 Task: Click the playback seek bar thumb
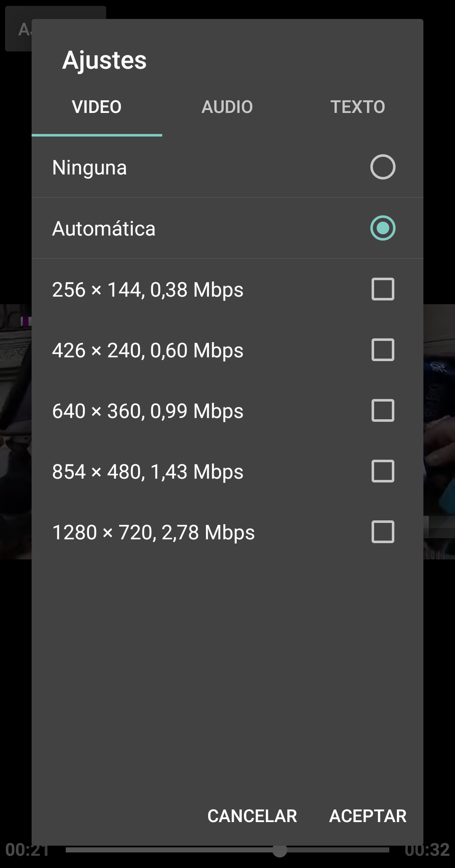[279, 850]
